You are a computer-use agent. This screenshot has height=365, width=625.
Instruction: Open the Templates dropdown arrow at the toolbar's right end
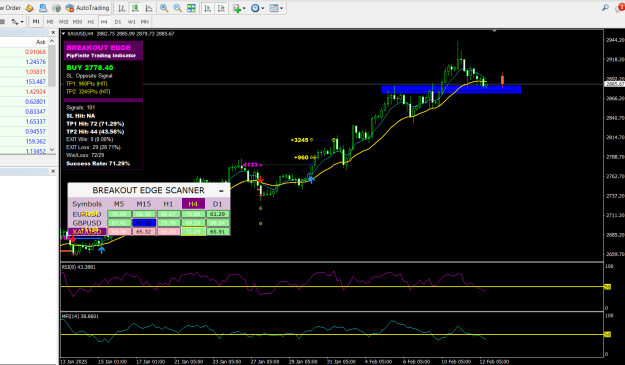(281, 8)
